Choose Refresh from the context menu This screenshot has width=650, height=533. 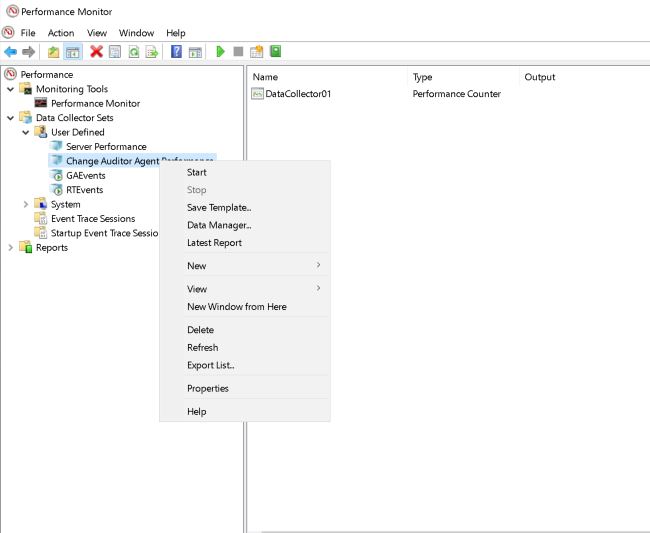tap(245, 347)
